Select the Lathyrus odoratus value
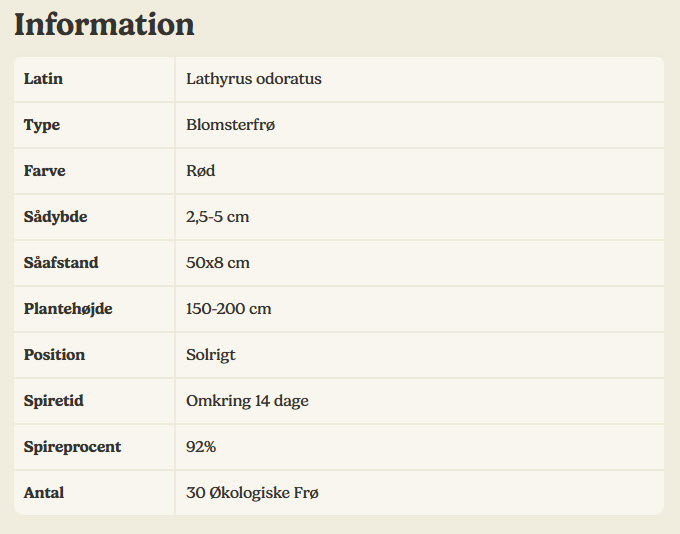Image resolution: width=680 pixels, height=534 pixels. [254, 79]
